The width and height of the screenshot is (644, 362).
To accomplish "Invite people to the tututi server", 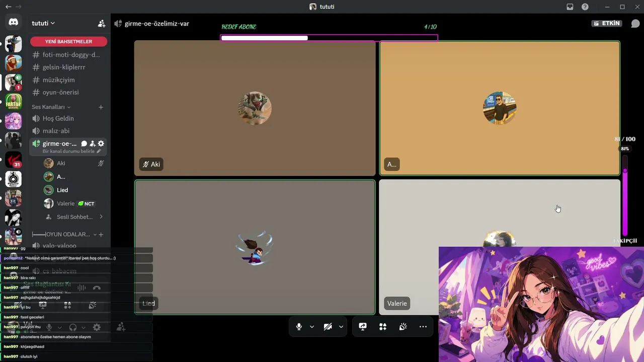I will tap(102, 23).
